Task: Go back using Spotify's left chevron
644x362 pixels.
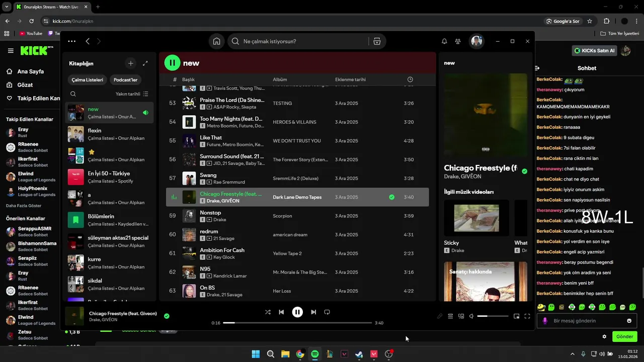Action: tap(88, 41)
